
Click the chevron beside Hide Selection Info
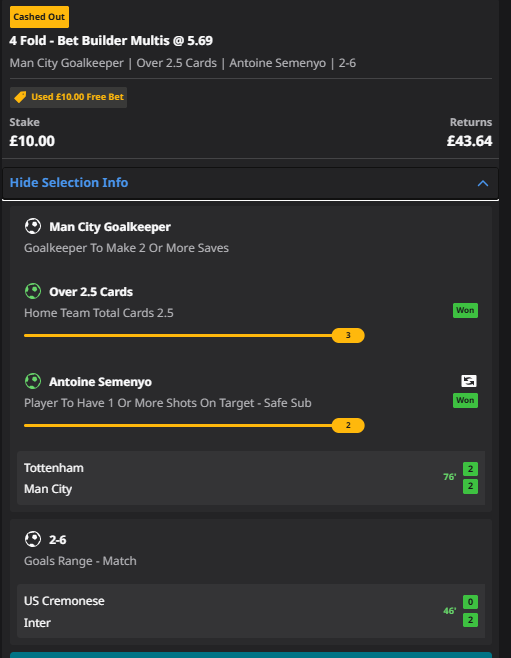(x=483, y=183)
